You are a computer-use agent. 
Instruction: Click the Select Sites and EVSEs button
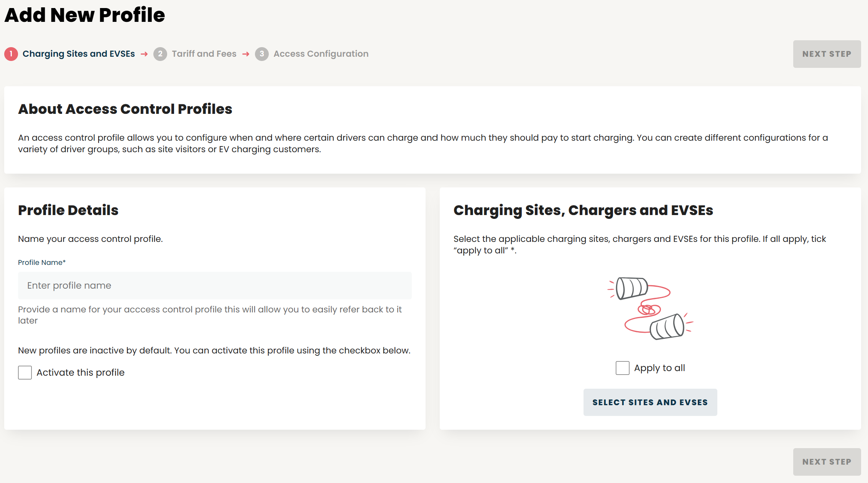point(650,402)
